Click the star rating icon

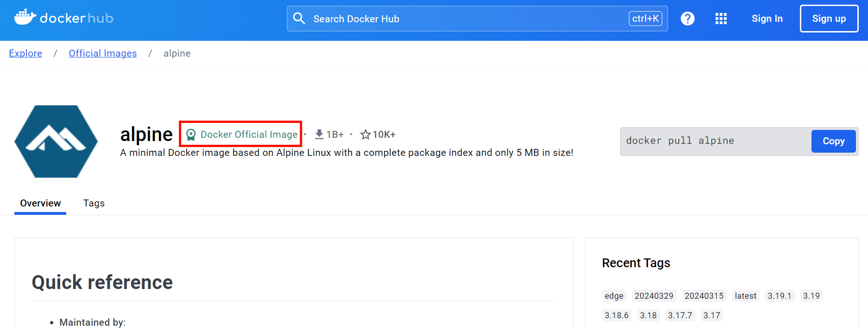pos(365,135)
